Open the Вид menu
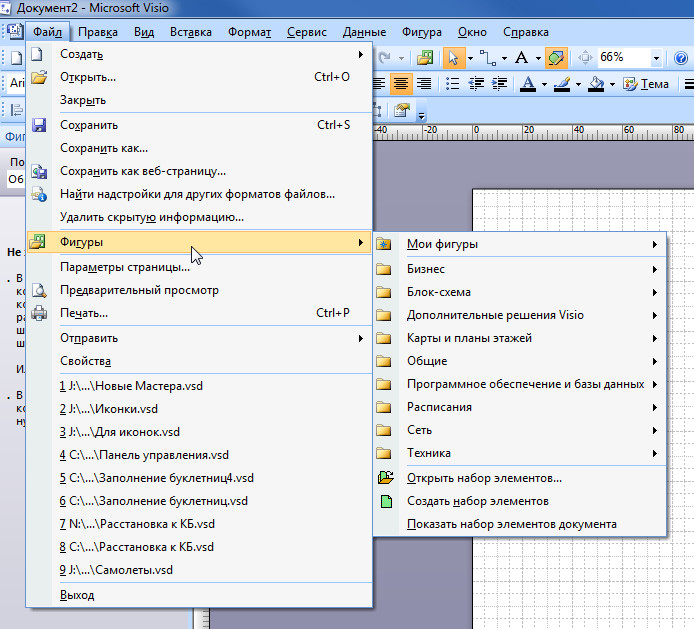The image size is (695, 629). click(x=144, y=32)
